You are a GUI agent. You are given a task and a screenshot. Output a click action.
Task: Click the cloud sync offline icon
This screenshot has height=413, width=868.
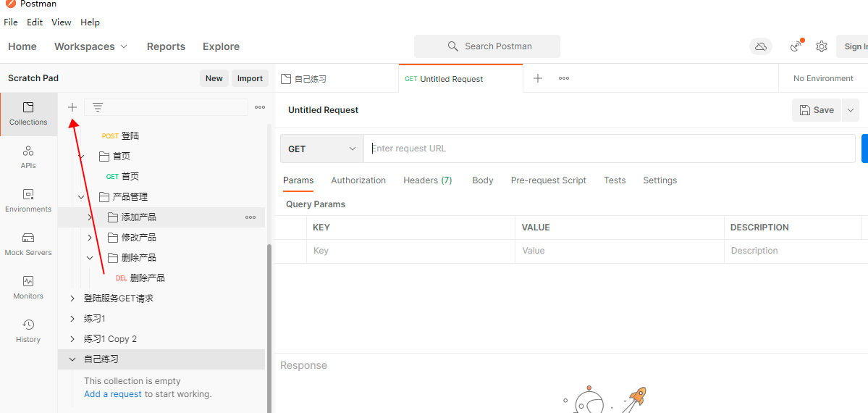(761, 46)
